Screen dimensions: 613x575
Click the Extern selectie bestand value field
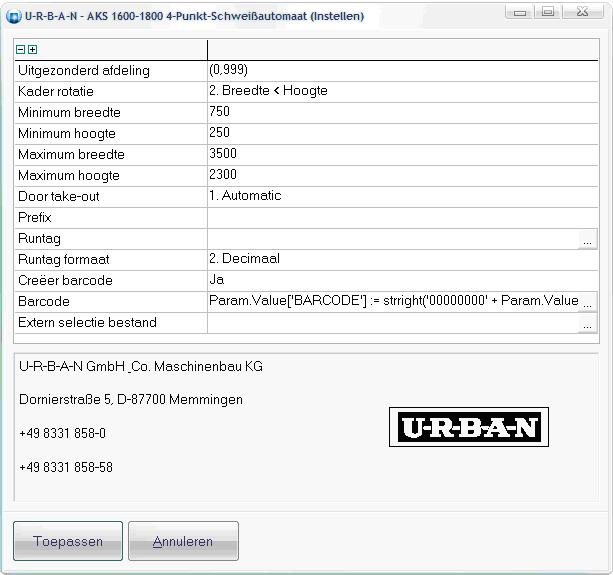[393, 323]
